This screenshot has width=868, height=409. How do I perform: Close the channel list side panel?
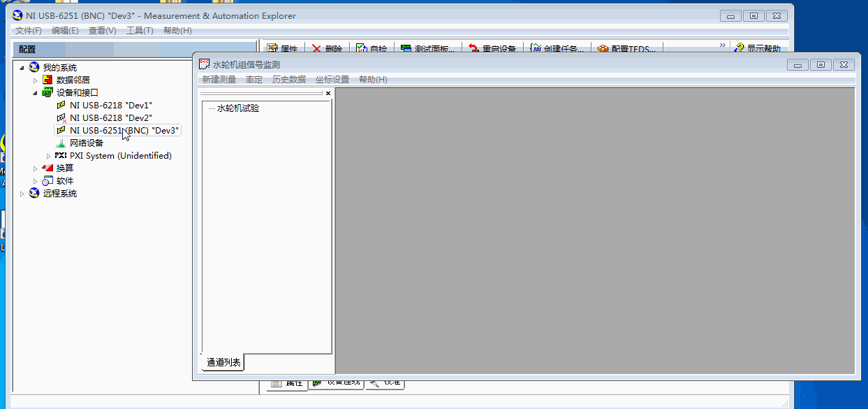(x=328, y=93)
